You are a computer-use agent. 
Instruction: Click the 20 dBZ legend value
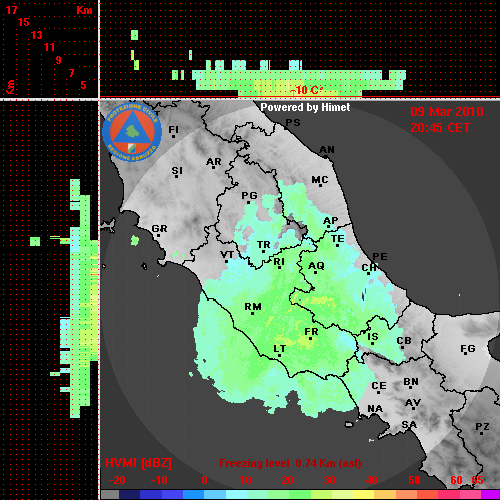(287, 480)
